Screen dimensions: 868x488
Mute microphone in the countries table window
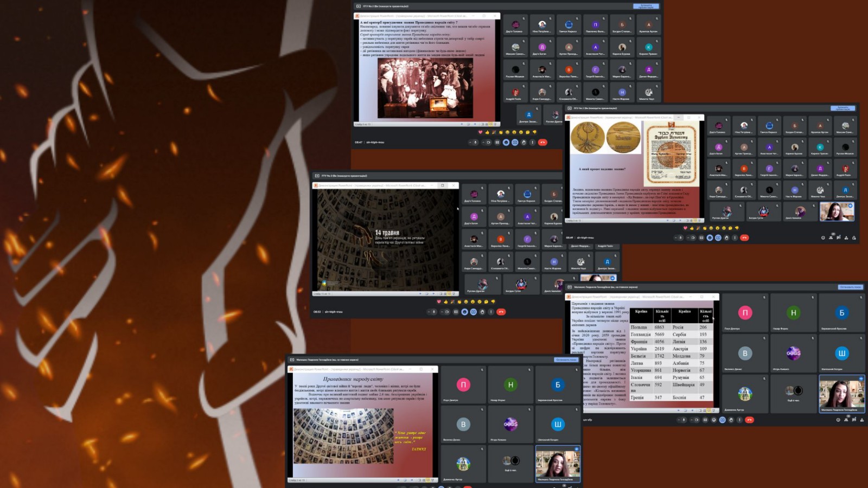(684, 420)
